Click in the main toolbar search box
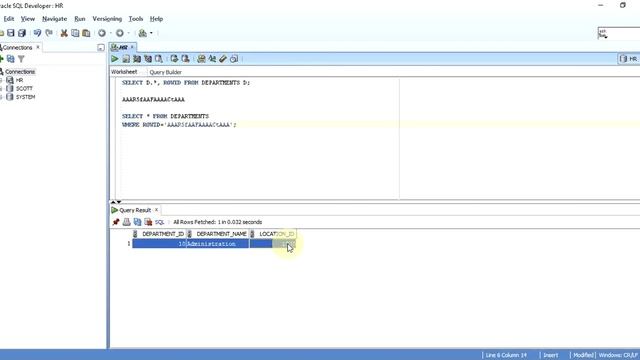Viewport: 640px width, 360px height. [619, 33]
